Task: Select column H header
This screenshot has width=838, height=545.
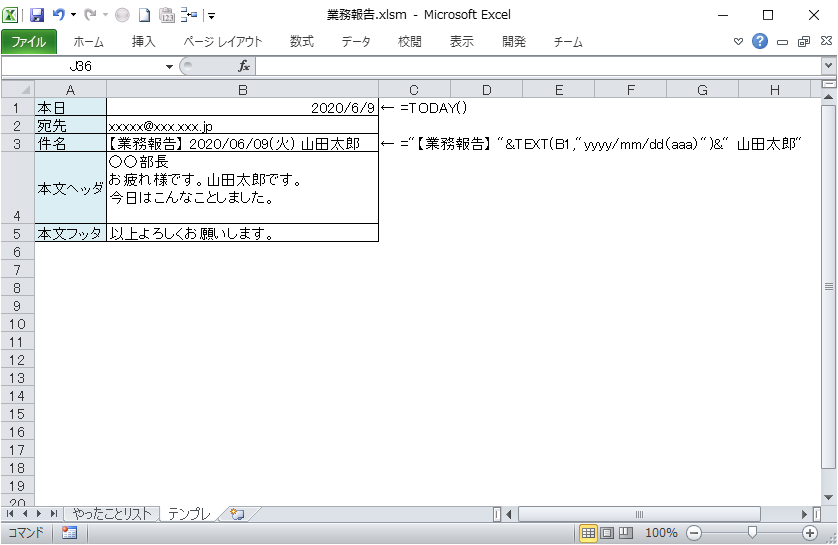Action: click(x=774, y=90)
